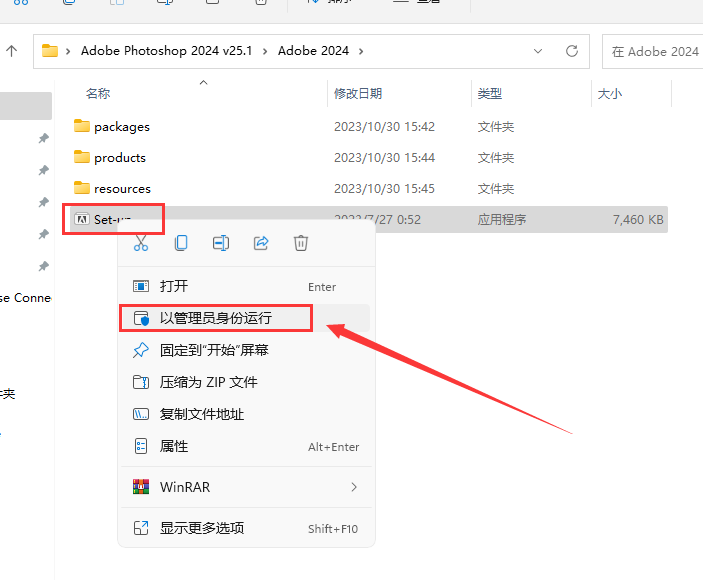Click the Rename icon in context menu
703x580 pixels.
(221, 243)
